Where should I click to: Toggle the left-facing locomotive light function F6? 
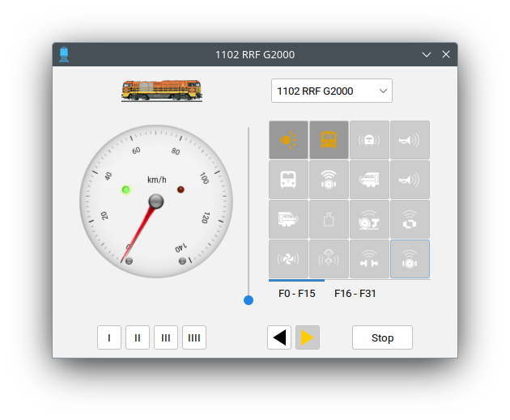[369, 180]
